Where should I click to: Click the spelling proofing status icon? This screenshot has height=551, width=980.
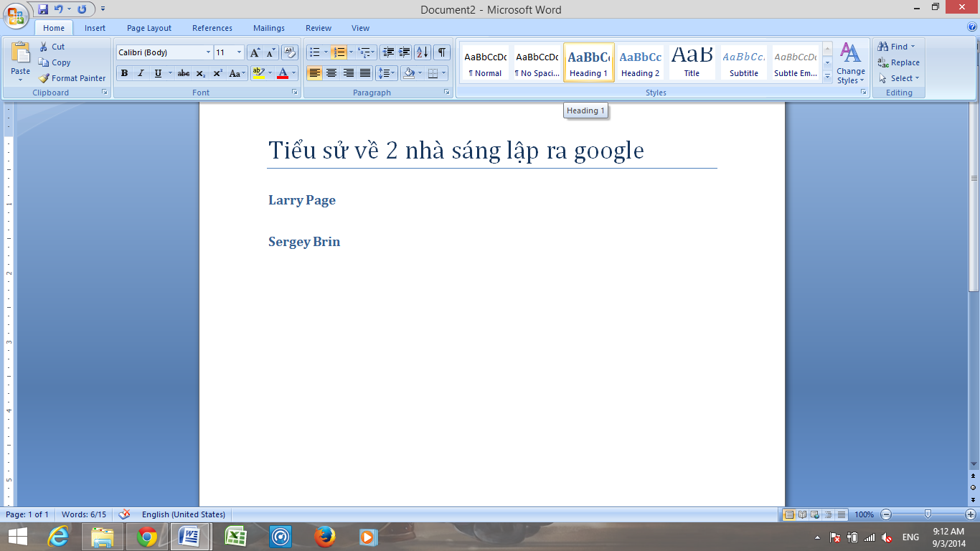point(124,514)
